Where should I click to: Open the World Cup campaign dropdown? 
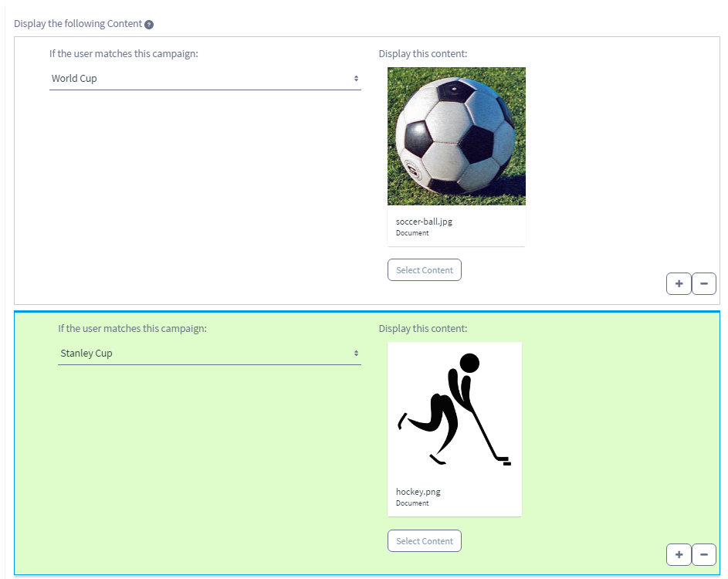205,79
